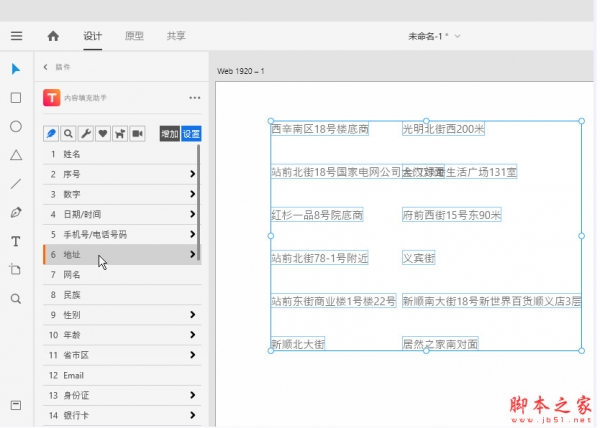The height and width of the screenshot is (428, 600).
Task: Open the document title dropdown 未命名-1
Action: (x=434, y=36)
